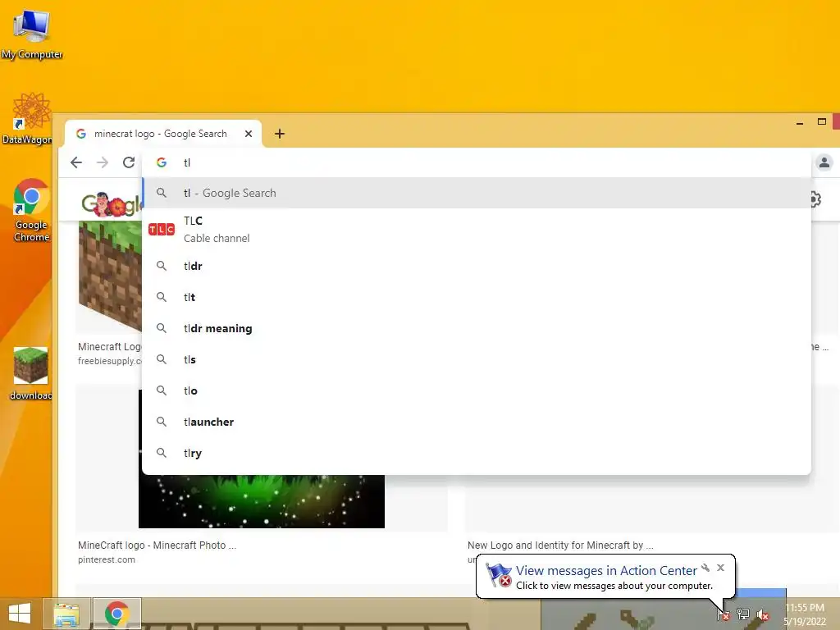Open the green sparkle MineCraft logo thumbnail

[x=262, y=501]
